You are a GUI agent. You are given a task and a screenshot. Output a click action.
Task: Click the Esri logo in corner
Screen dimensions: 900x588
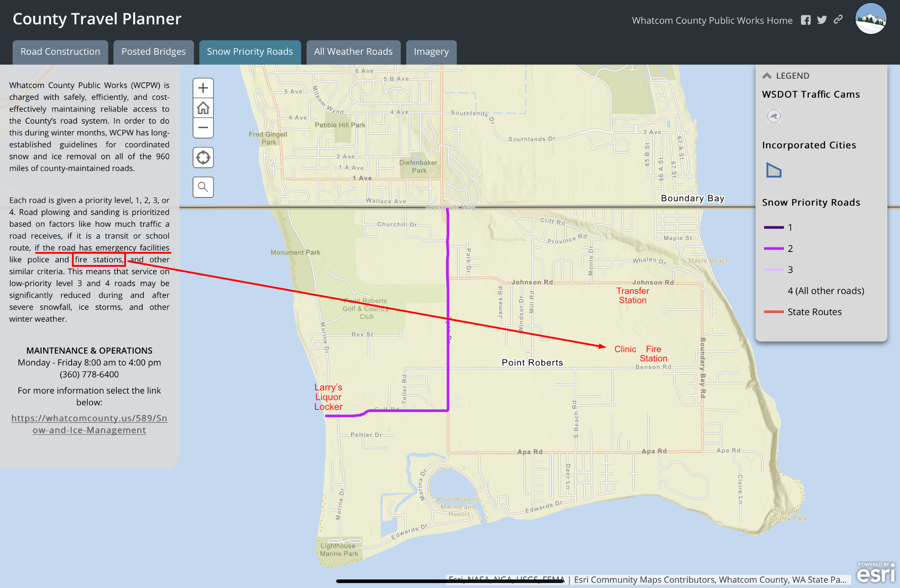pyautogui.click(x=875, y=573)
